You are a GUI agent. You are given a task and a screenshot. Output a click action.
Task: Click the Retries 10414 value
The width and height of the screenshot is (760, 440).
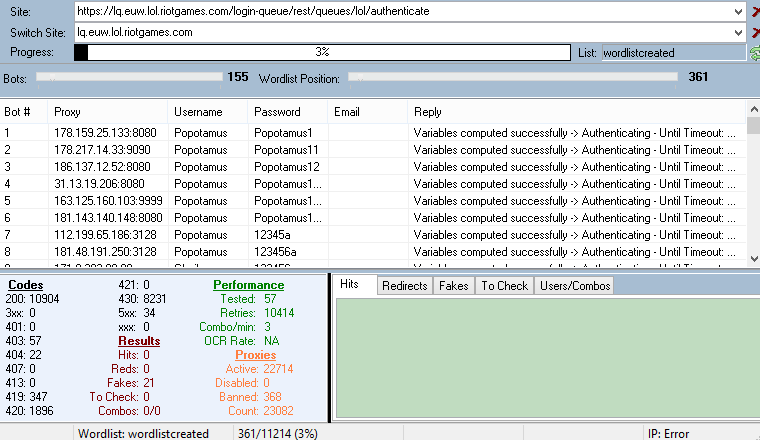279,313
